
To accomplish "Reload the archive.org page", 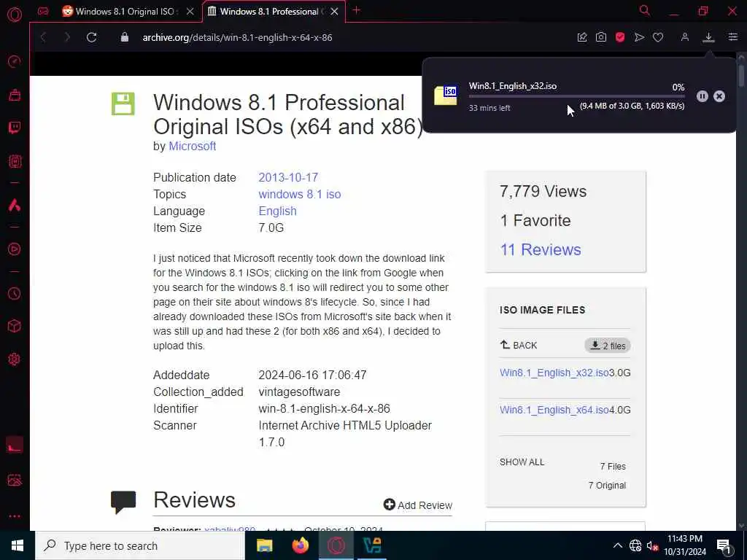I will click(91, 37).
